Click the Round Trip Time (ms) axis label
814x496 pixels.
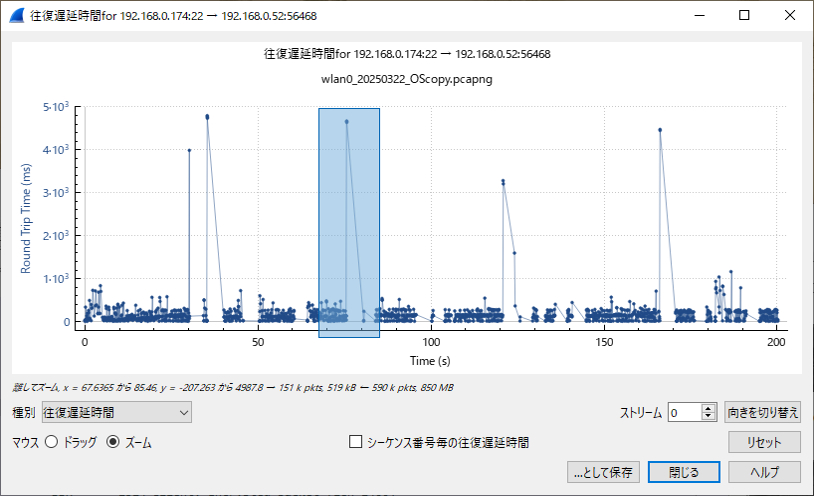click(x=25, y=218)
